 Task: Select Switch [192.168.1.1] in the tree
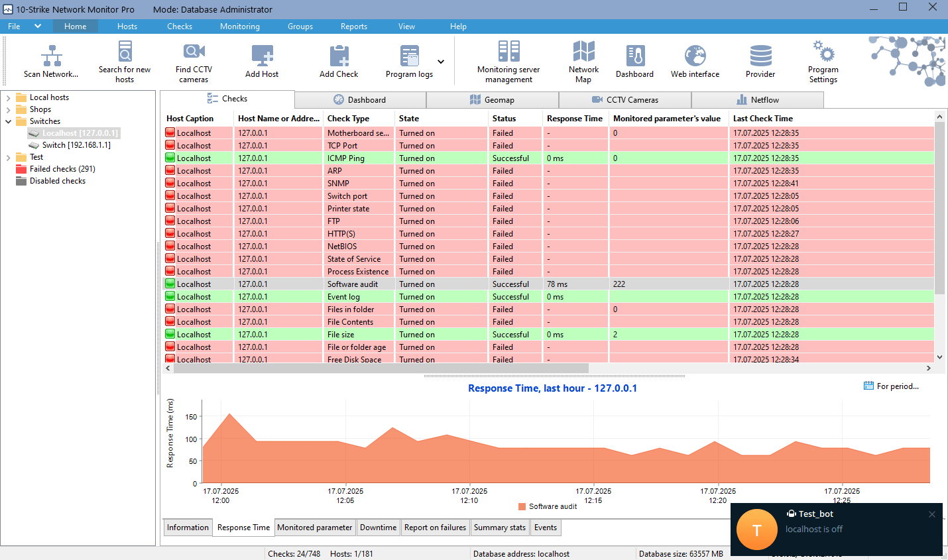(76, 145)
